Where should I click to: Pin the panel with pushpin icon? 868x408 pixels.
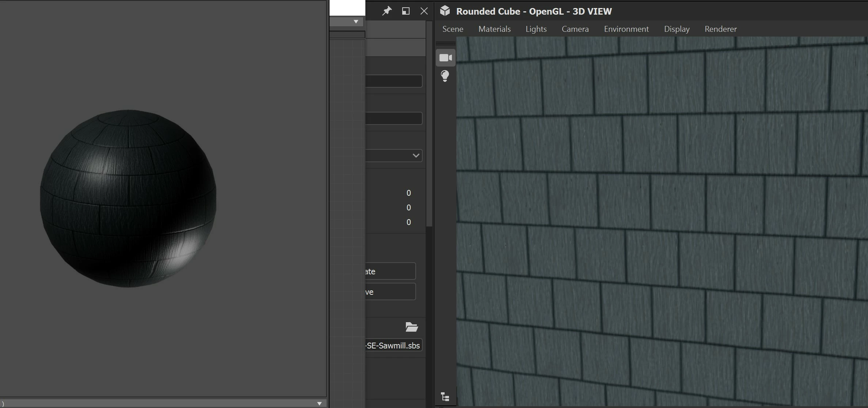coord(387,11)
